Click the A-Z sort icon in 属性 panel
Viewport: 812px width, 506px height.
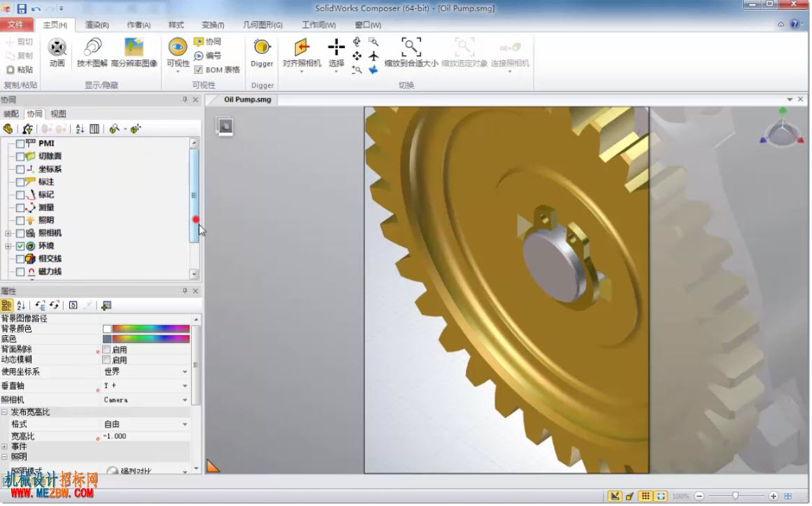21,305
